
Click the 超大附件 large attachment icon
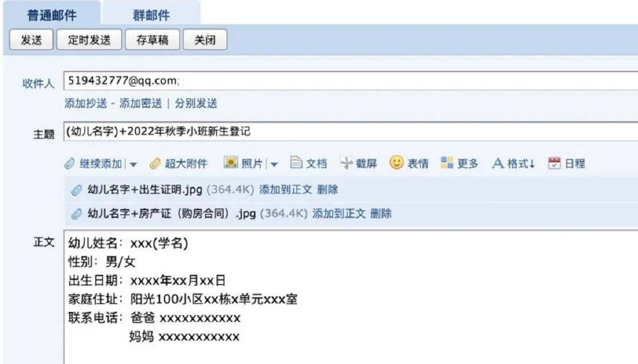point(155,163)
